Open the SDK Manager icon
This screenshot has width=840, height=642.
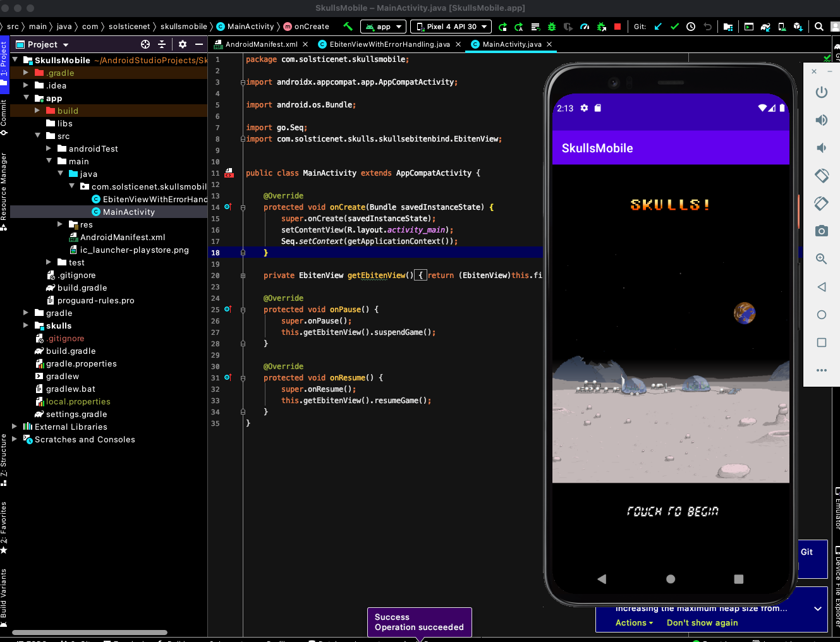pyautogui.click(x=798, y=27)
